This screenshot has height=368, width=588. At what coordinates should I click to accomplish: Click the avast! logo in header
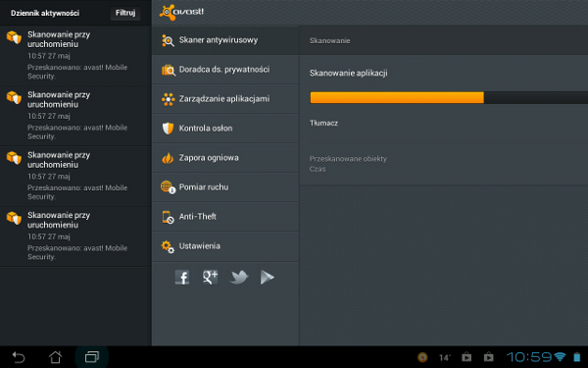pos(181,12)
